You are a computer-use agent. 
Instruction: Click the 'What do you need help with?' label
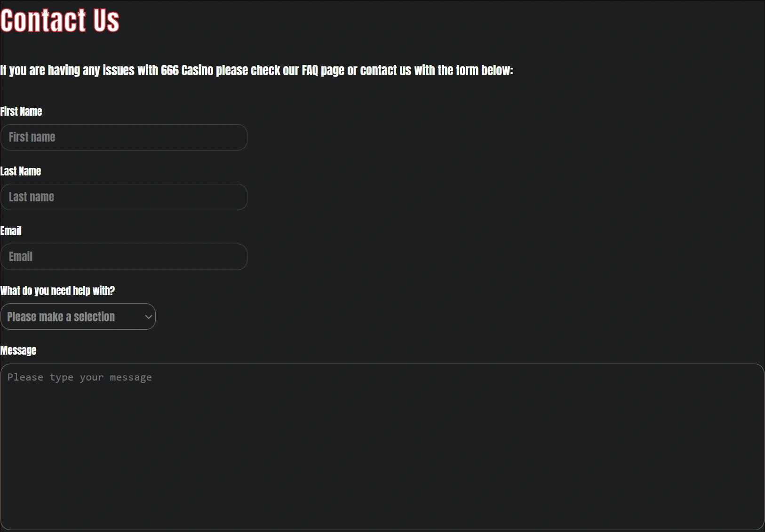tap(57, 291)
